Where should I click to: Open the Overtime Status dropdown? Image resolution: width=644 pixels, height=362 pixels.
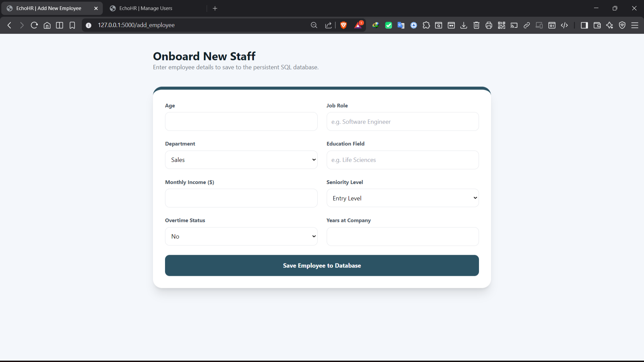click(241, 236)
